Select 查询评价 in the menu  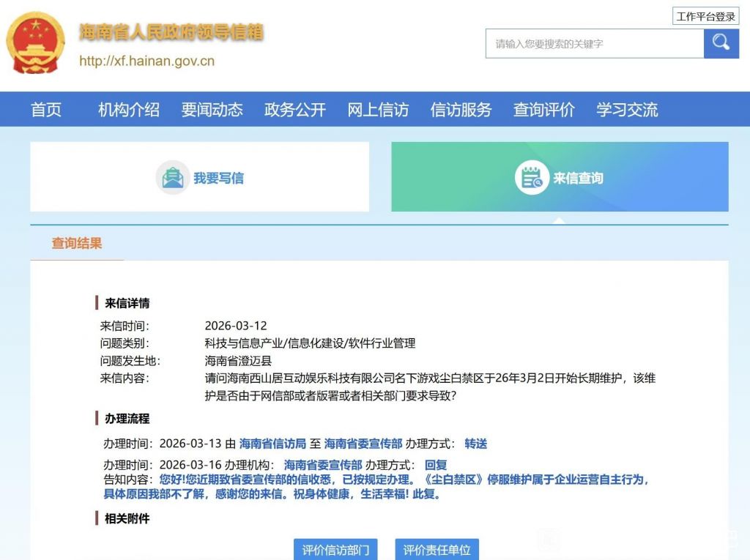point(543,110)
